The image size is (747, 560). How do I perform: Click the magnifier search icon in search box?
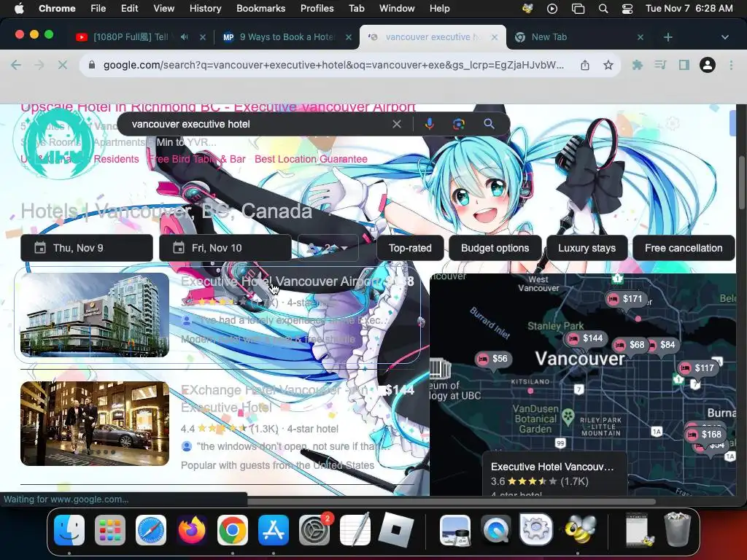(x=489, y=124)
